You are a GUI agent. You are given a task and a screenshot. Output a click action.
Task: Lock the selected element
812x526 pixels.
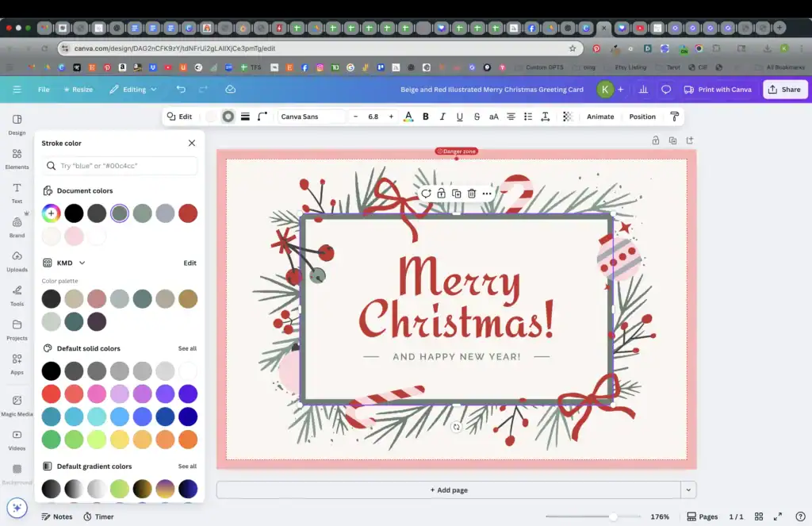(441, 193)
